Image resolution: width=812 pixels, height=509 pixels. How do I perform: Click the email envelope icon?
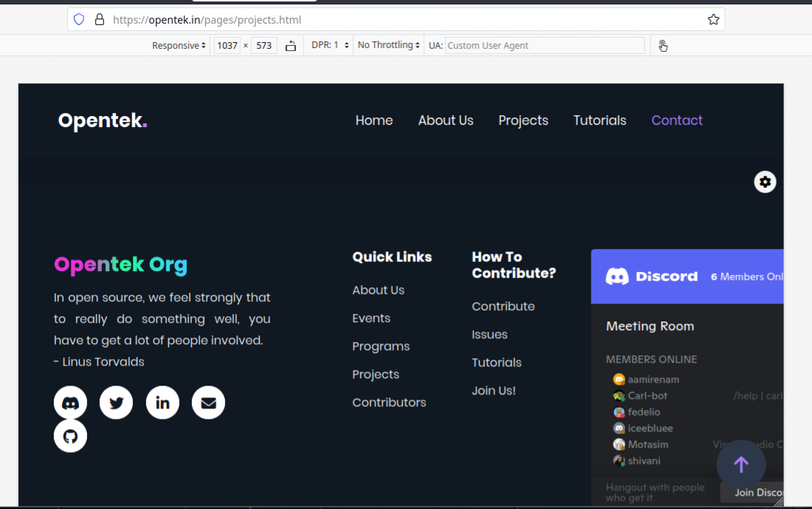click(x=208, y=402)
